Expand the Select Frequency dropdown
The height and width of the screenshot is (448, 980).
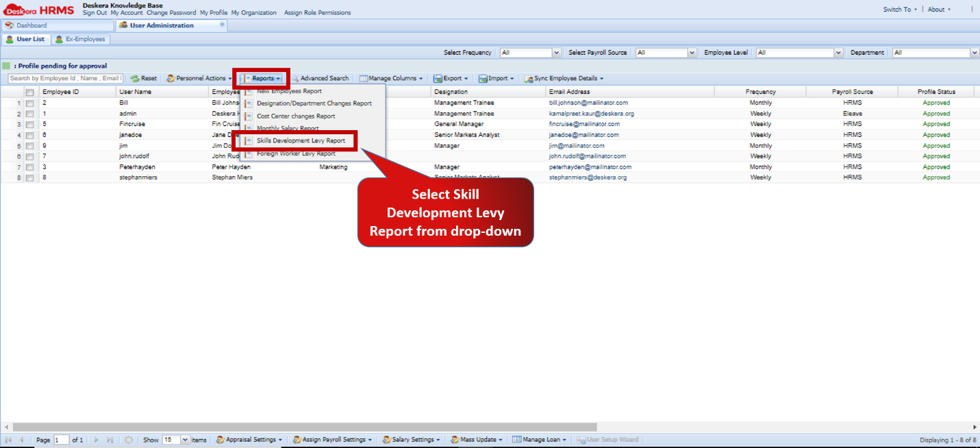point(555,51)
